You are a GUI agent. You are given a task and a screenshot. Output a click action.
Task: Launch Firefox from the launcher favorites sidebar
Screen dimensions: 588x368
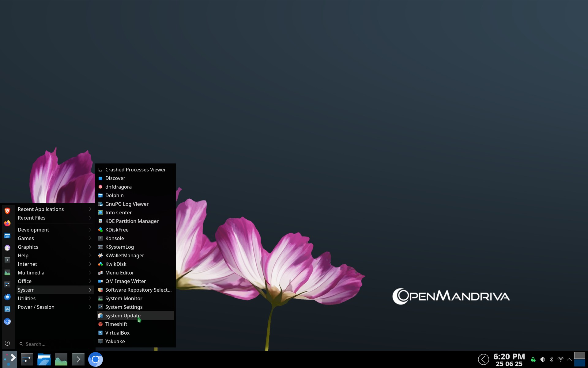pyautogui.click(x=7, y=223)
